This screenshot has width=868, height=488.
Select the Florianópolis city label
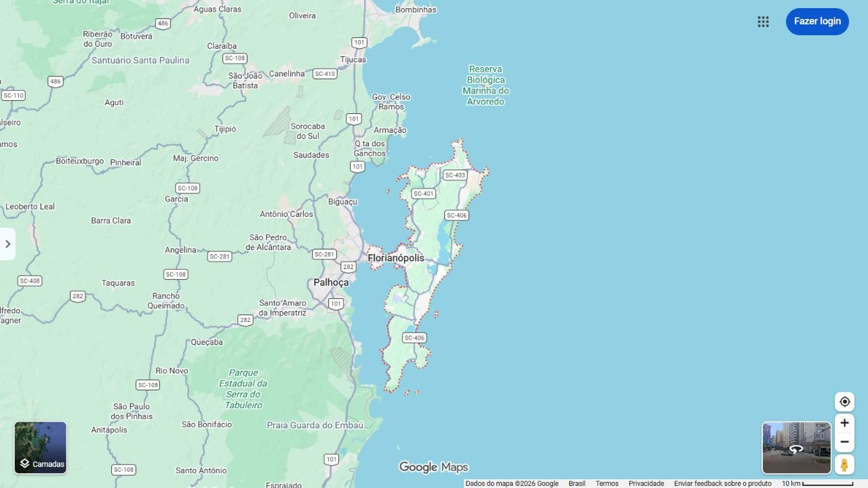396,258
